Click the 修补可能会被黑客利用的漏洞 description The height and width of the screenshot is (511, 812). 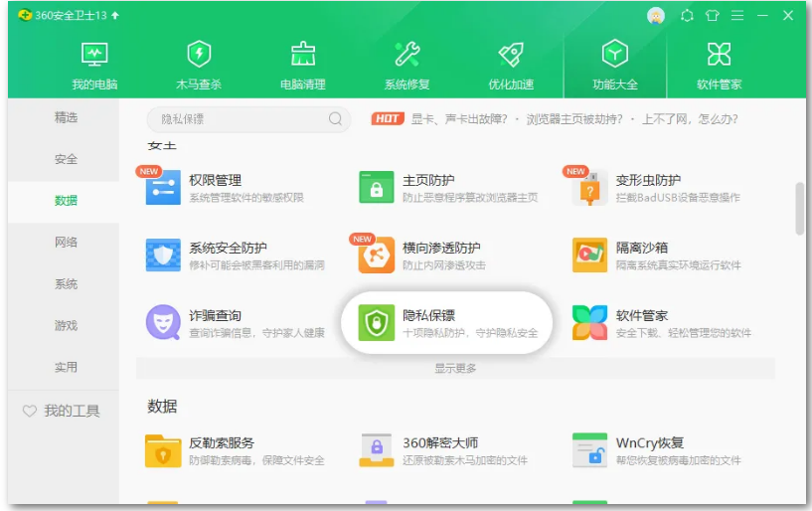coord(256,265)
